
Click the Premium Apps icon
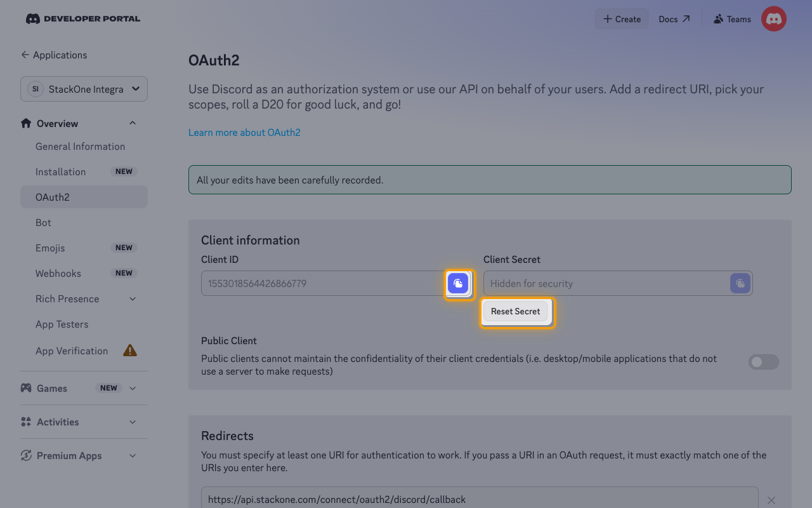[26, 455]
